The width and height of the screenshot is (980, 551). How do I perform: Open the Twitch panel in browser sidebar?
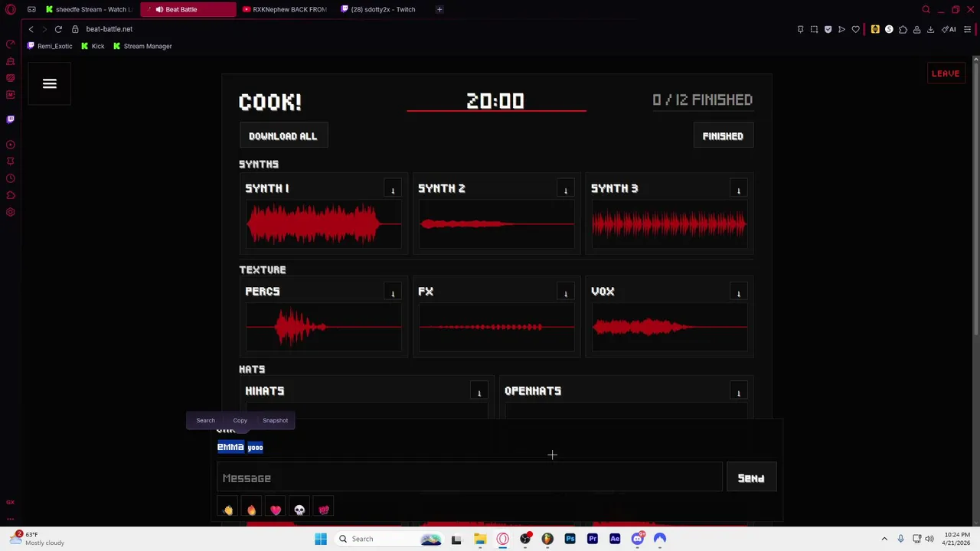pyautogui.click(x=11, y=119)
